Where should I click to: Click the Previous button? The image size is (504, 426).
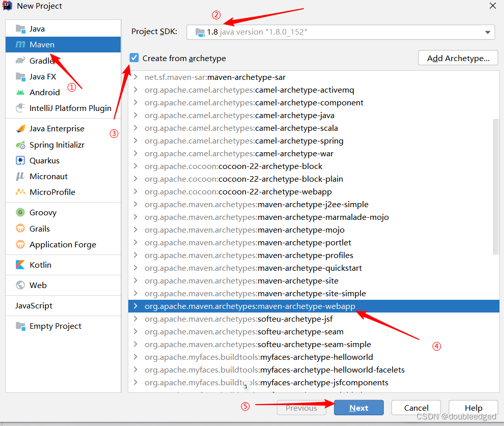coord(301,408)
